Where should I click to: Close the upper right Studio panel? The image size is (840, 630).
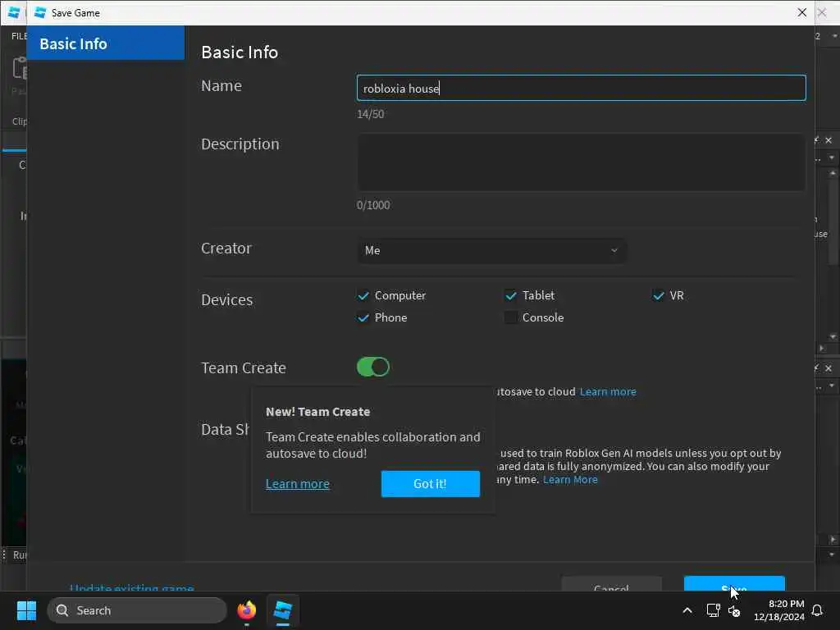[x=829, y=140]
